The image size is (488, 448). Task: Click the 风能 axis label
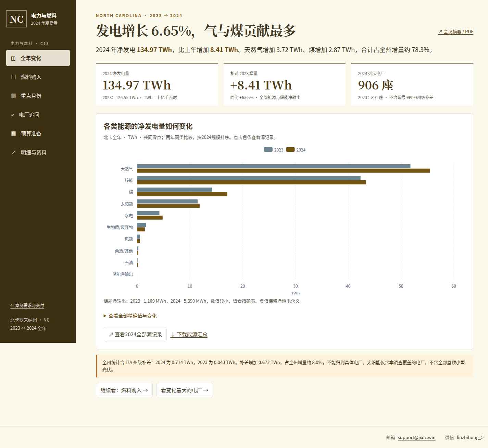129,239
